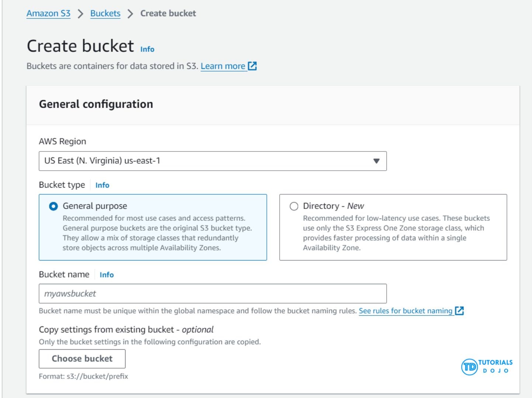Screen dimensions: 532x398
Task: Click Info link next to Bucket type
Action: pyautogui.click(x=102, y=185)
